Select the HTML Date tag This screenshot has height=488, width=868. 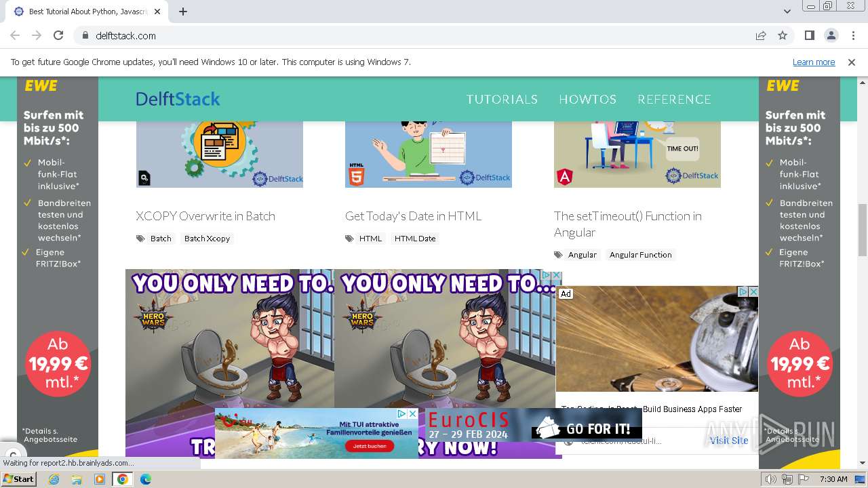click(x=415, y=239)
